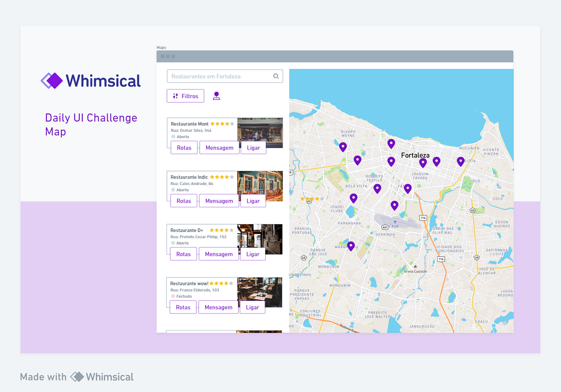Select the purple location person icon beside Filtros
This screenshot has width=561, height=392.
[x=216, y=95]
